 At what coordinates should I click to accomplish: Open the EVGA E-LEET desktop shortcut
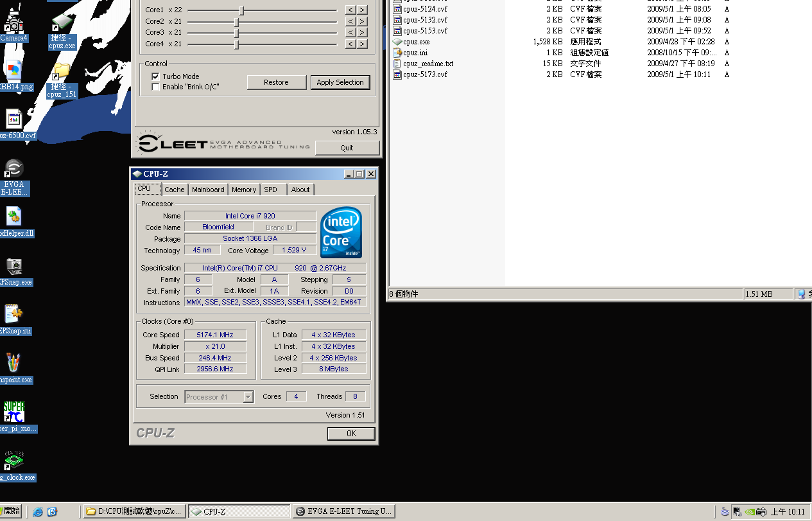point(13,170)
